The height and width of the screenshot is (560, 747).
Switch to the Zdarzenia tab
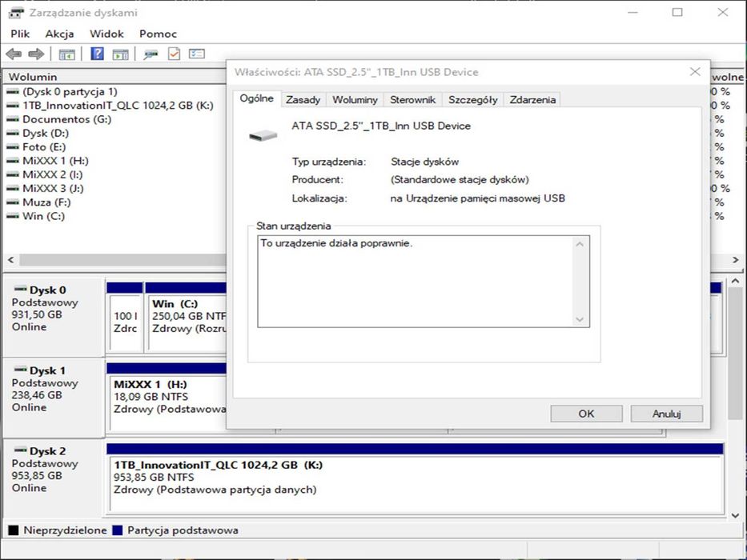point(532,99)
